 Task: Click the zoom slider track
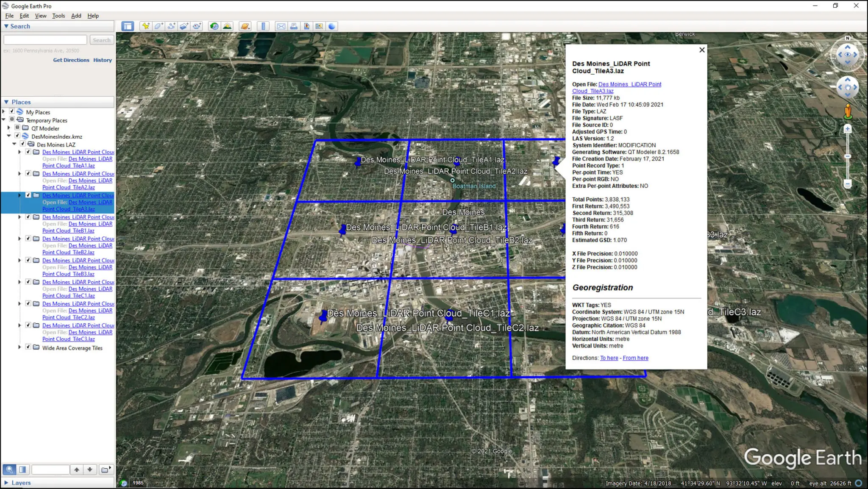tap(847, 157)
